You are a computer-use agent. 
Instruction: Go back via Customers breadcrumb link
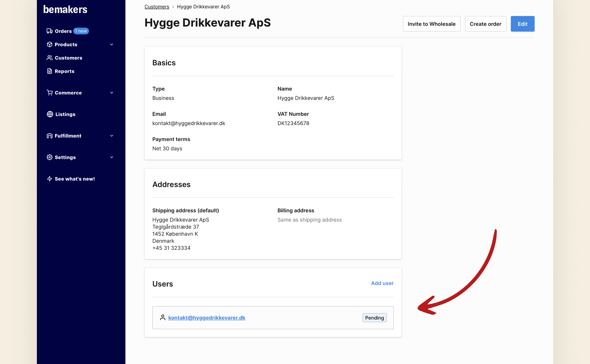pos(157,7)
